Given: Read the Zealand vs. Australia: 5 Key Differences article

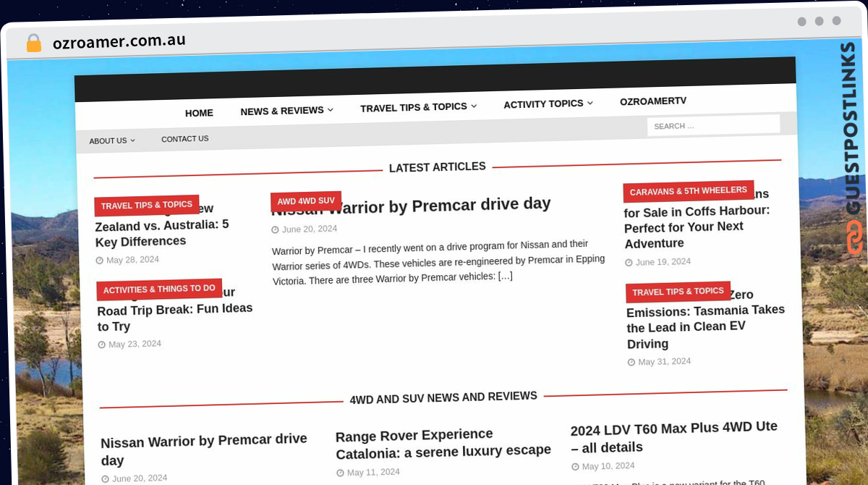Looking at the screenshot, I should pos(162,225).
